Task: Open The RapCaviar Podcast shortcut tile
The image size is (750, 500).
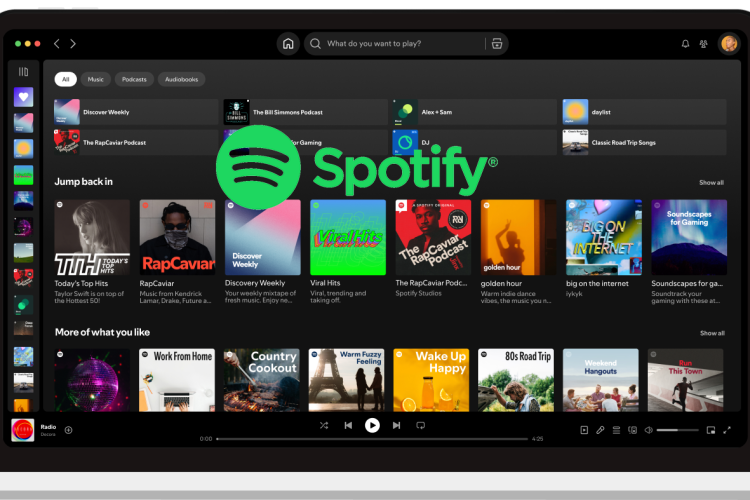Action: click(136, 142)
